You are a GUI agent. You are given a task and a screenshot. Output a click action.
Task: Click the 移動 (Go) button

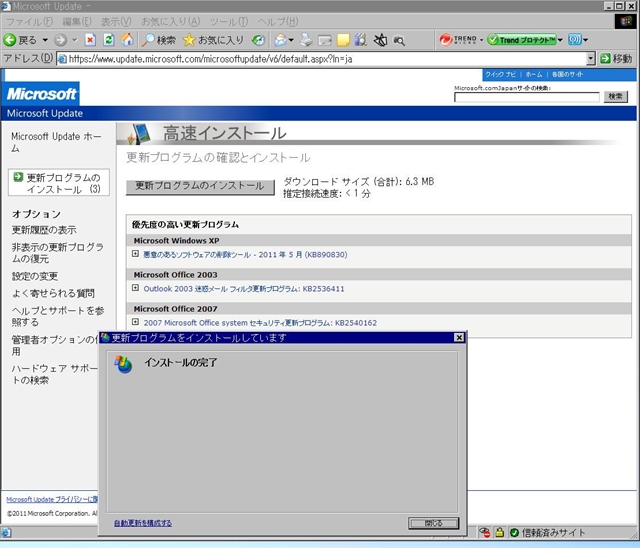[x=616, y=59]
